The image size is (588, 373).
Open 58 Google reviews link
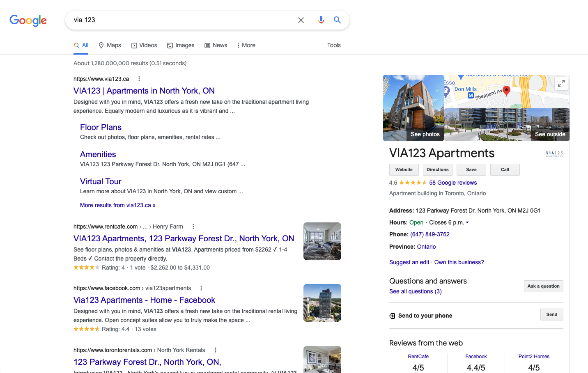[453, 183]
